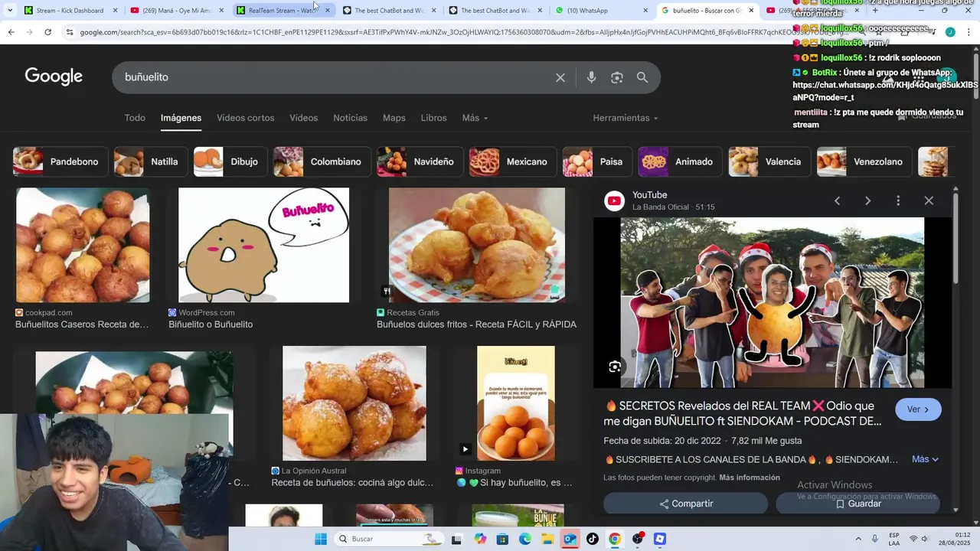Open Roblox from the taskbar

(660, 539)
